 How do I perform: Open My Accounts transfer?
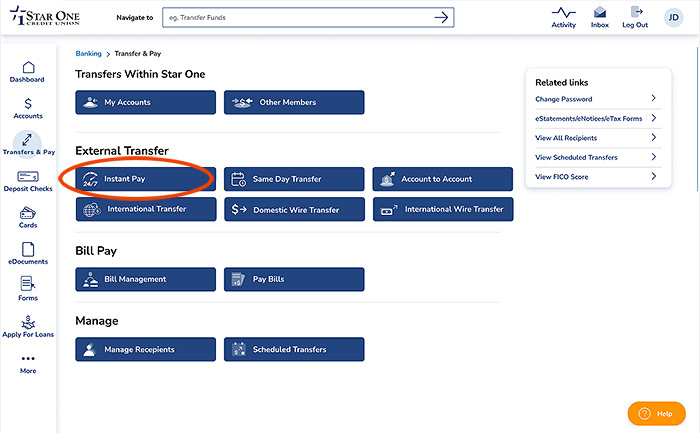146,102
